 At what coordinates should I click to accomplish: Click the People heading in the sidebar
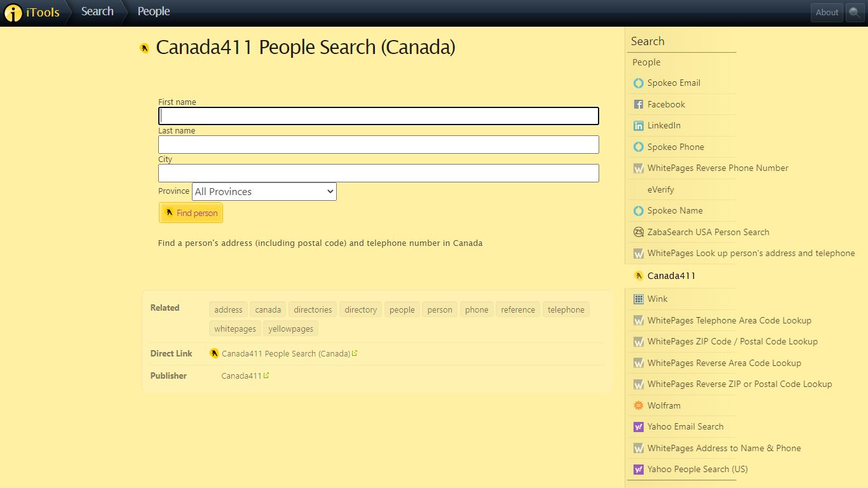pos(646,62)
